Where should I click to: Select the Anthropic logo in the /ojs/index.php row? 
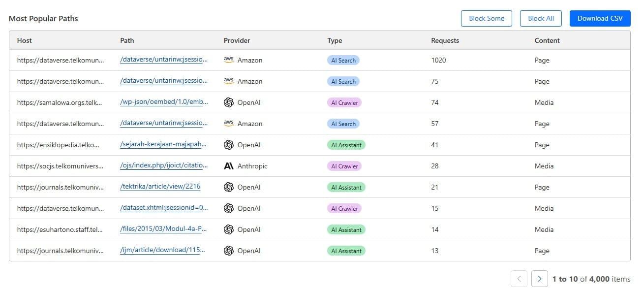[228, 166]
